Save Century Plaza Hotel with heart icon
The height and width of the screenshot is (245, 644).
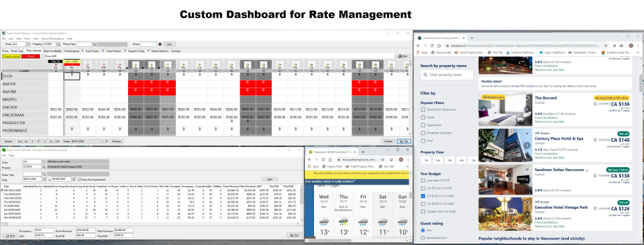527,134
